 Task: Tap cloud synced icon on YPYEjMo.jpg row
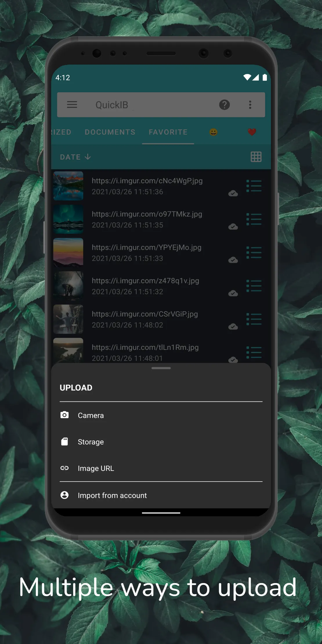[x=233, y=260]
